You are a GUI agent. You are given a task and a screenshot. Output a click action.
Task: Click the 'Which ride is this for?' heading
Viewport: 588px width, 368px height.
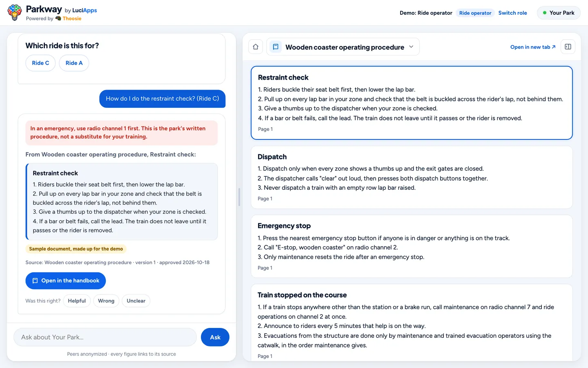62,46
